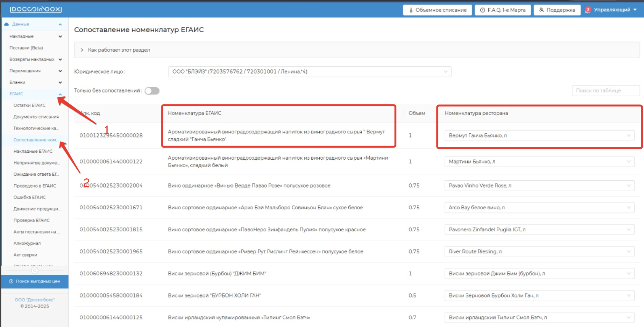The image size is (644, 327).
Task: Click the cloud icon beside Данные
Action: click(6, 24)
